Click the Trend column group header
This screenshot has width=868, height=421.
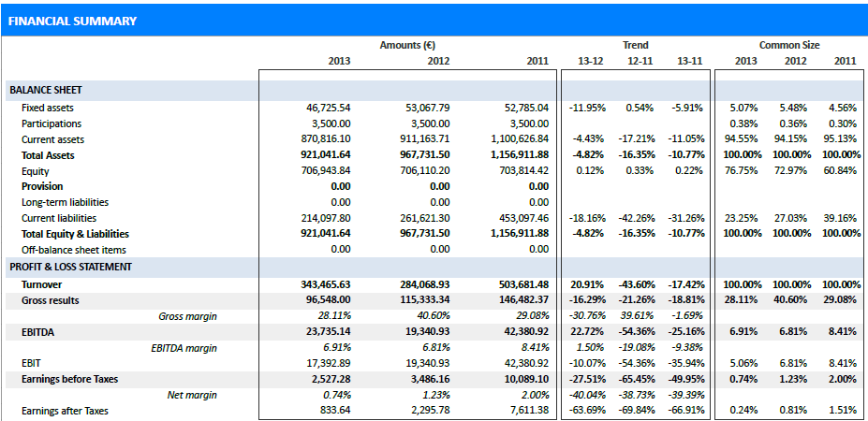[x=635, y=45]
